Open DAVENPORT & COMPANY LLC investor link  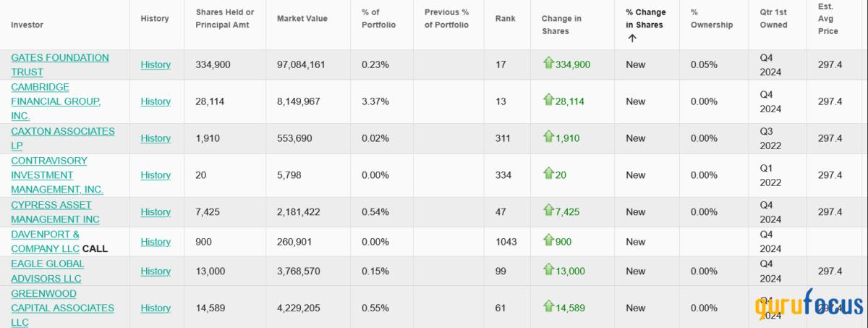click(45, 241)
